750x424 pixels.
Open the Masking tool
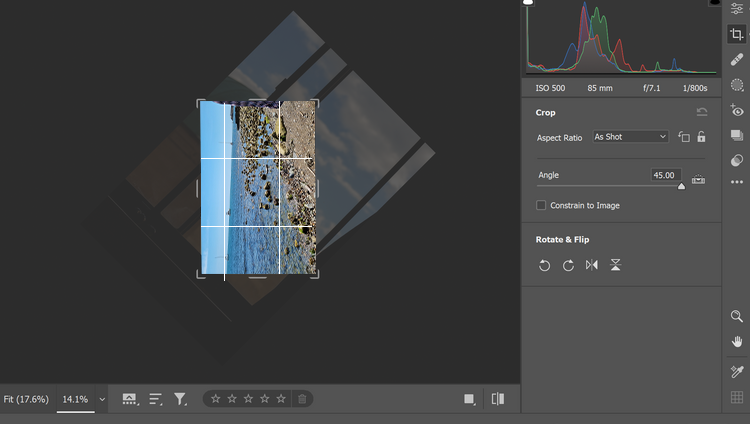(737, 85)
